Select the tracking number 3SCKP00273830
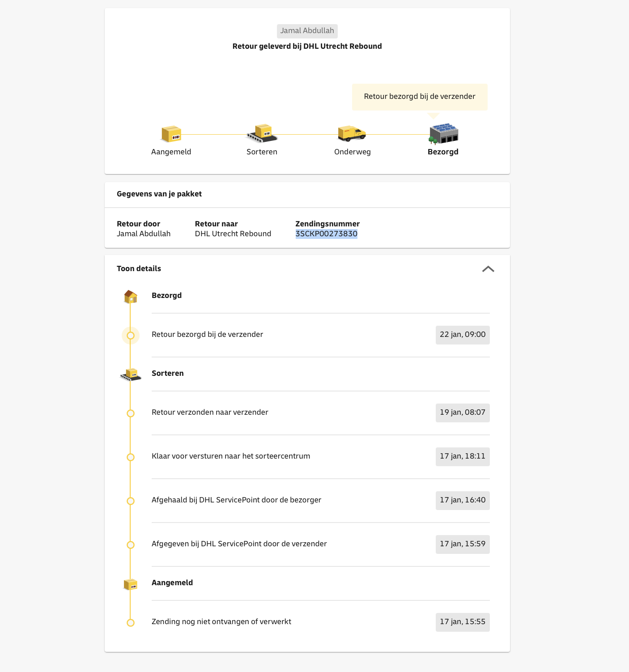Screen dimensions: 629x672 [x=327, y=234]
